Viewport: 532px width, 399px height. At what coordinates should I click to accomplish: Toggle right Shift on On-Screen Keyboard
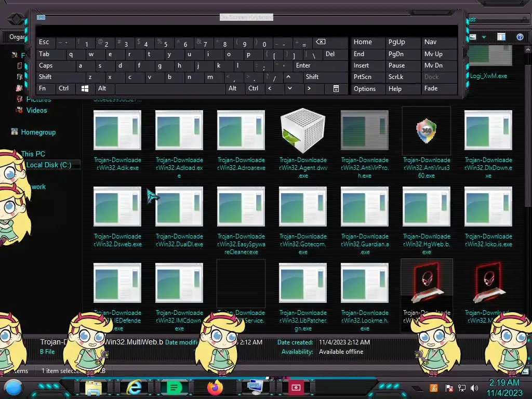point(325,77)
